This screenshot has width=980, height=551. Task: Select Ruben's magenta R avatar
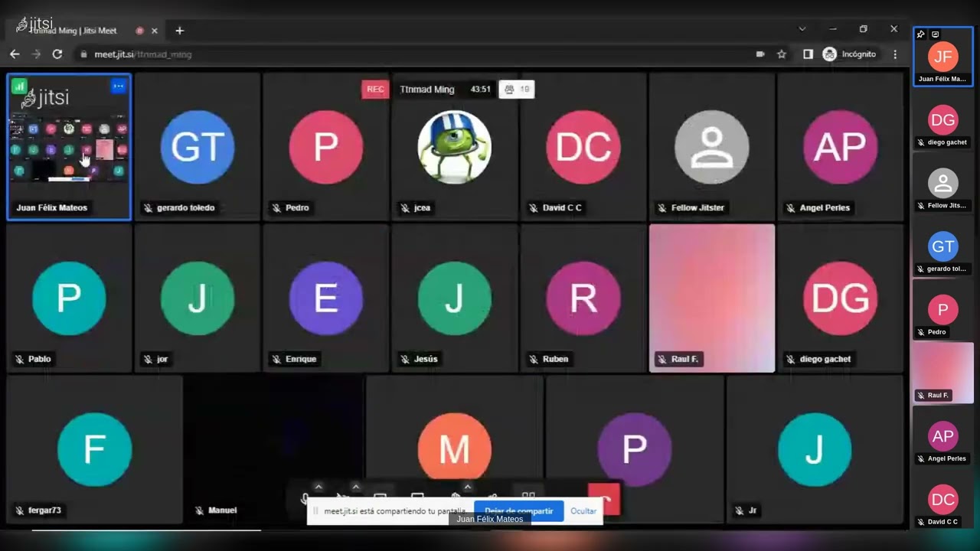click(x=583, y=298)
